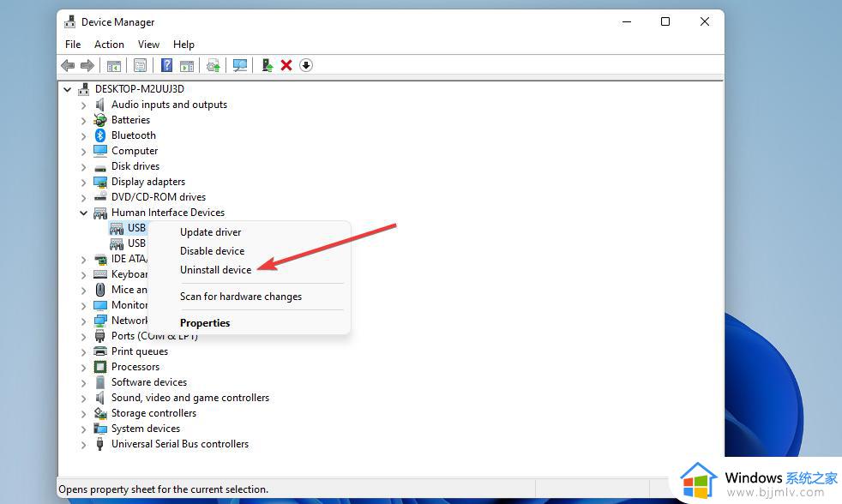The width and height of the screenshot is (842, 504).
Task: Expand the Software devices category
Action: pos(83,382)
